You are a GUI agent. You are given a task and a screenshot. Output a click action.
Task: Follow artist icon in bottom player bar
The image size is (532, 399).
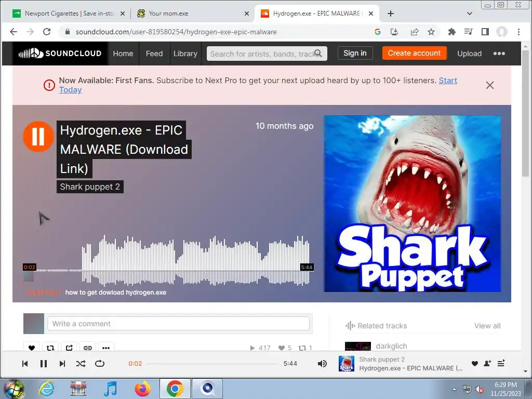pos(487,363)
